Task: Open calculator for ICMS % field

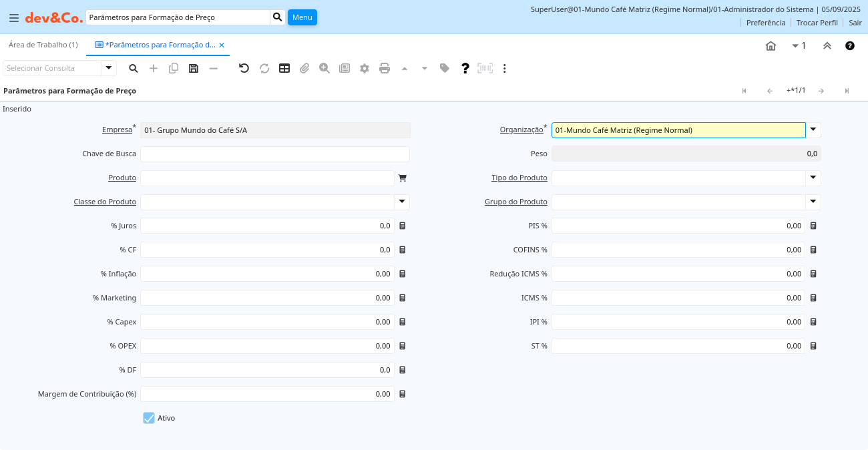Action: pos(813,298)
